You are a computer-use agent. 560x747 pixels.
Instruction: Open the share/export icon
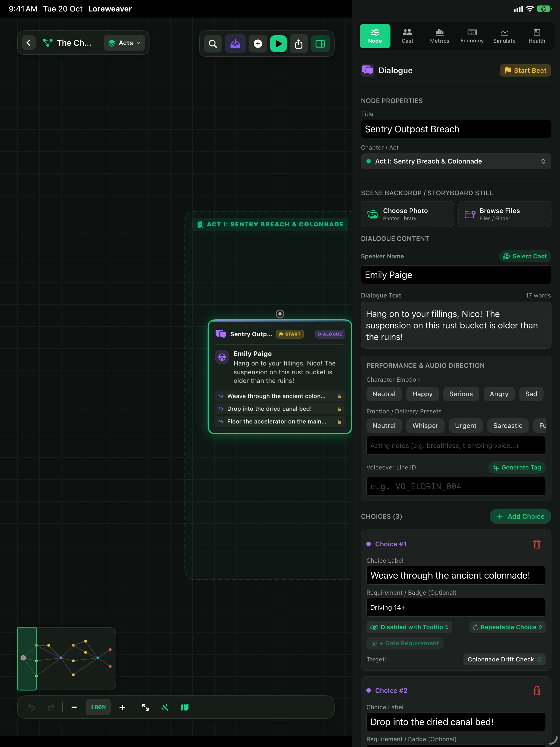click(299, 43)
